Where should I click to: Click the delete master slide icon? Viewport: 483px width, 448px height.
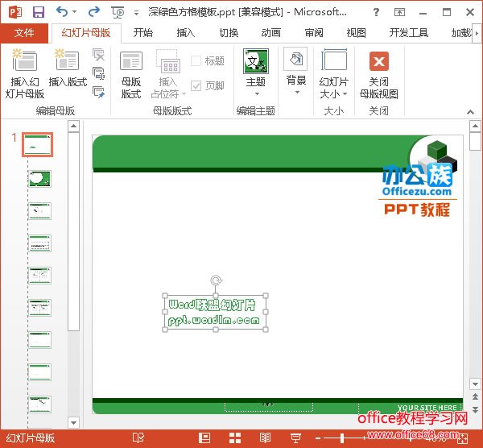coord(98,55)
